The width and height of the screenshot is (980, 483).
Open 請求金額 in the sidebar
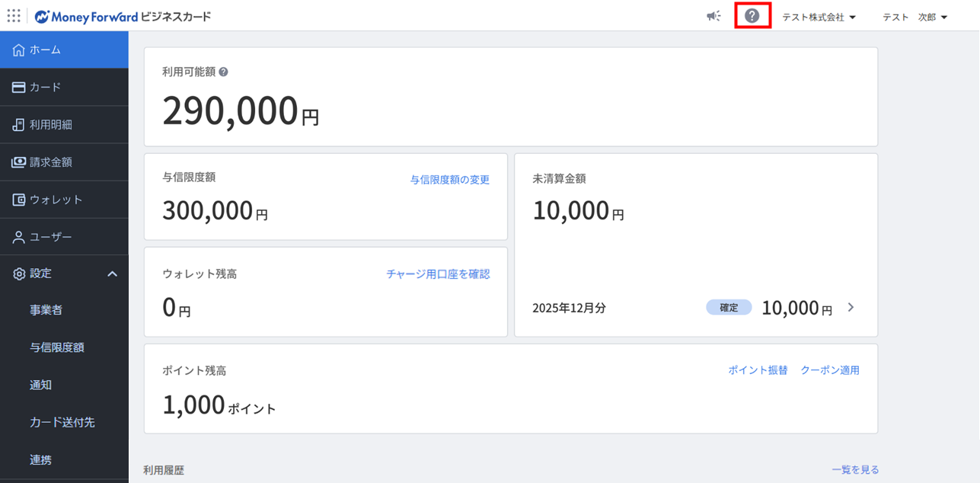64,162
